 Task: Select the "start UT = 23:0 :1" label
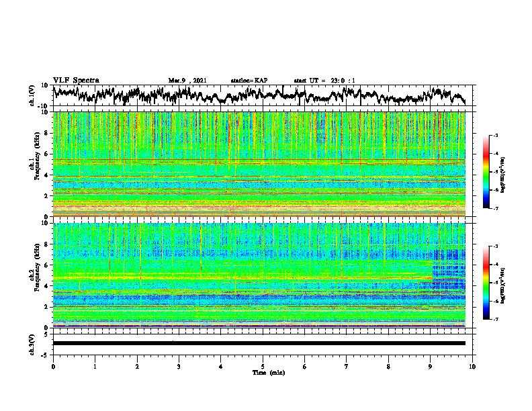tap(324, 81)
